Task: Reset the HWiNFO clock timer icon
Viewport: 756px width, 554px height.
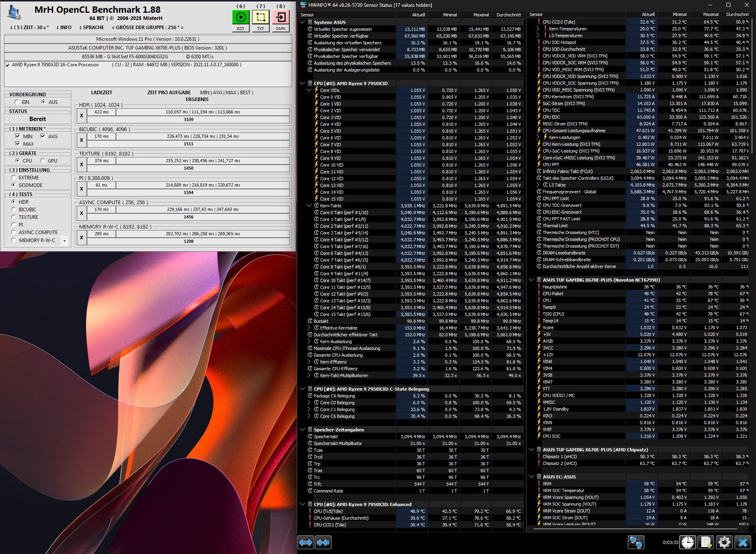Action: pyautogui.click(x=688, y=542)
